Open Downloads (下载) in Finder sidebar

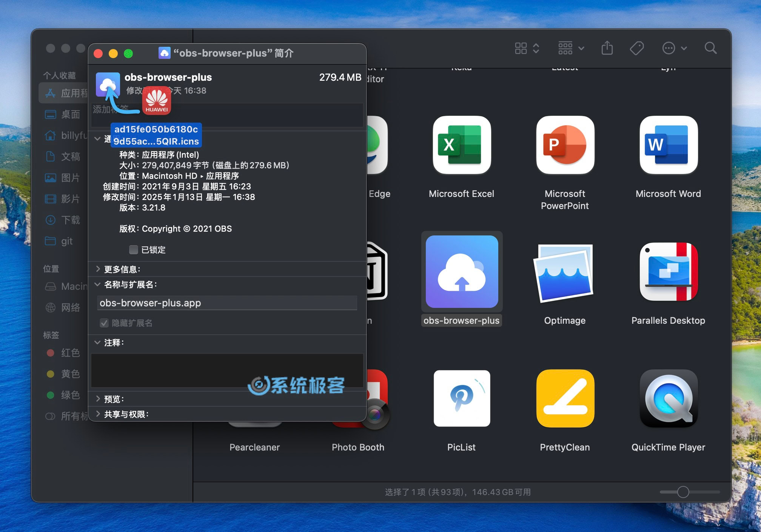63,220
